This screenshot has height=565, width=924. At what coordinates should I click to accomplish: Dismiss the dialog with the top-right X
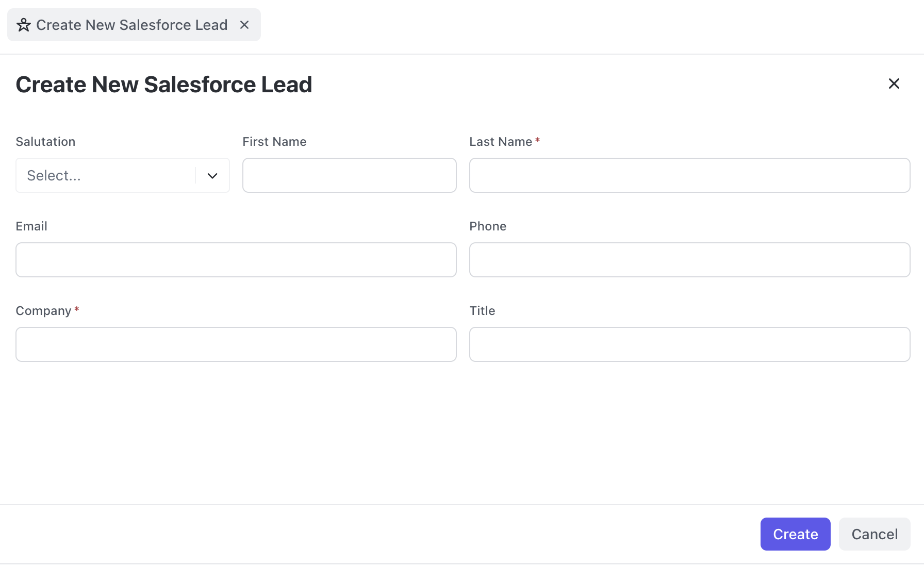[894, 84]
